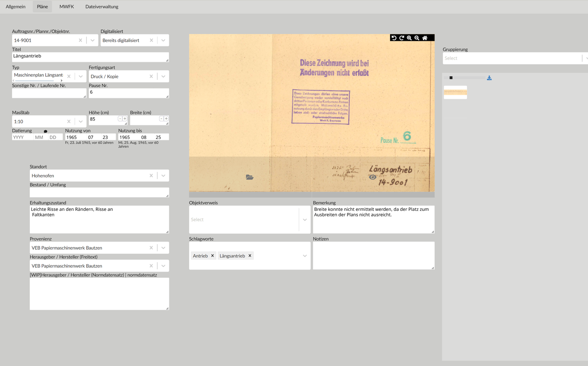
Task: Click the blue download icon
Action: click(489, 78)
